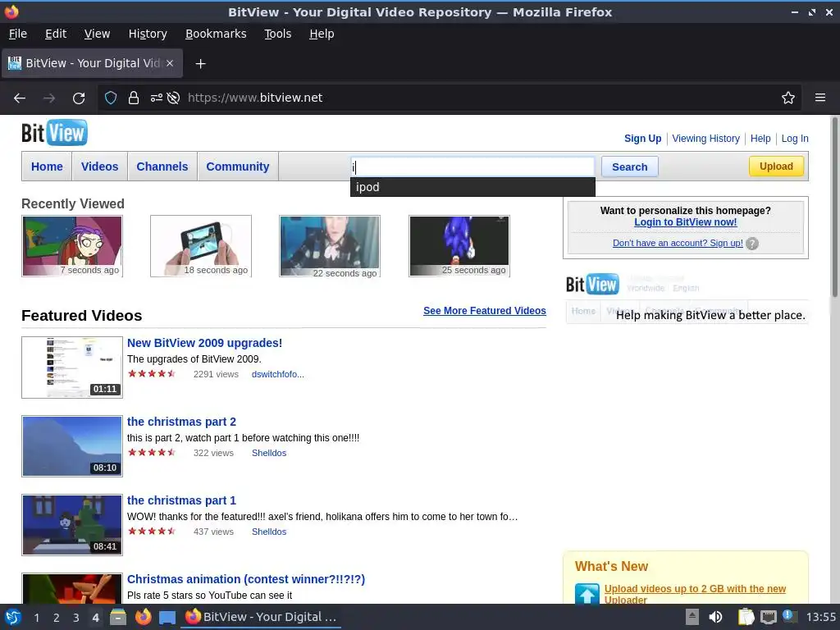
Task: Open recently viewed thumbnail from 18 seconds ago
Action: coord(201,246)
